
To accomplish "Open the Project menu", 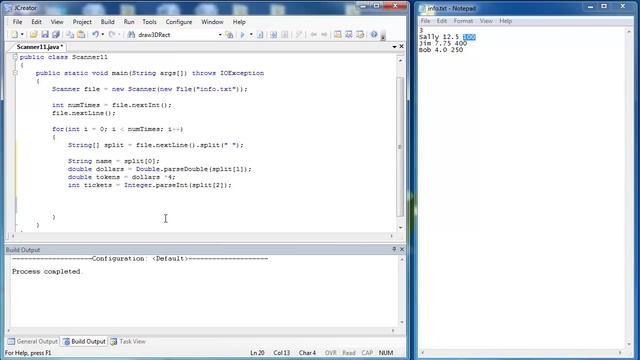I will pyautogui.click(x=82, y=22).
